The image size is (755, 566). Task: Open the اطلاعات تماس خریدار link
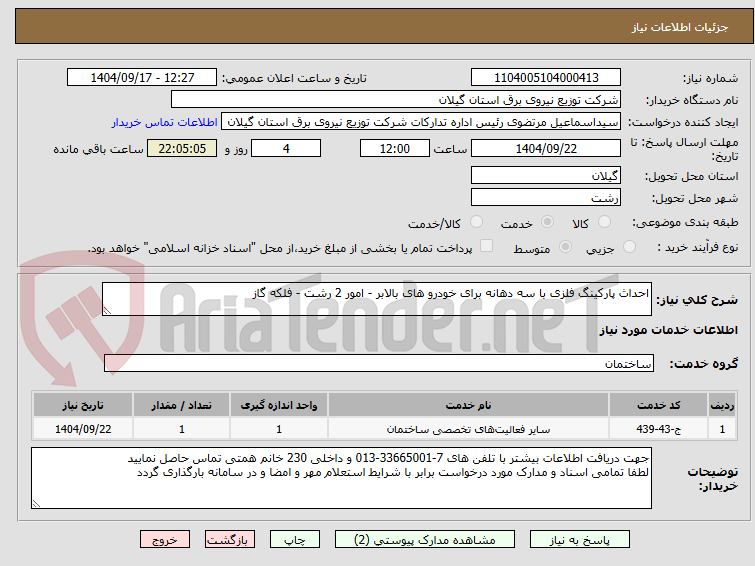point(165,122)
